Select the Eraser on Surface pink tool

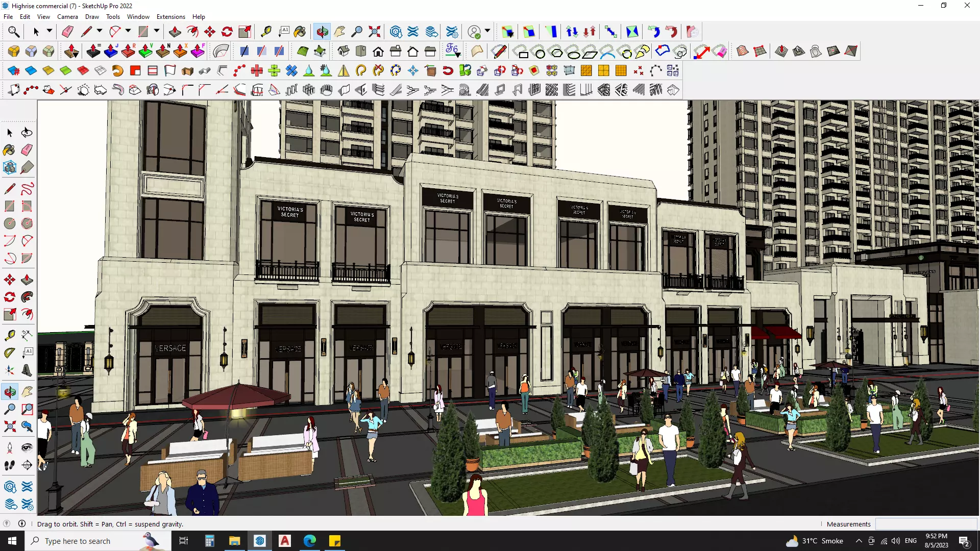(719, 51)
